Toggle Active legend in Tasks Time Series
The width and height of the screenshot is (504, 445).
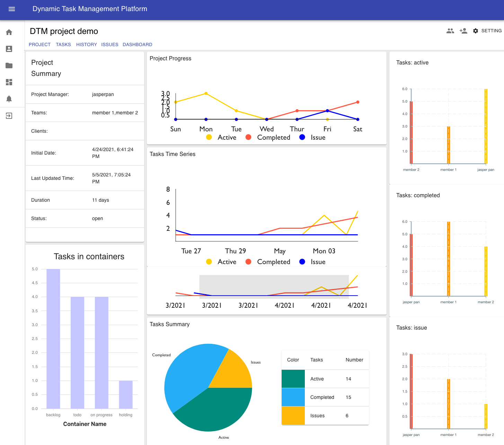point(221,262)
